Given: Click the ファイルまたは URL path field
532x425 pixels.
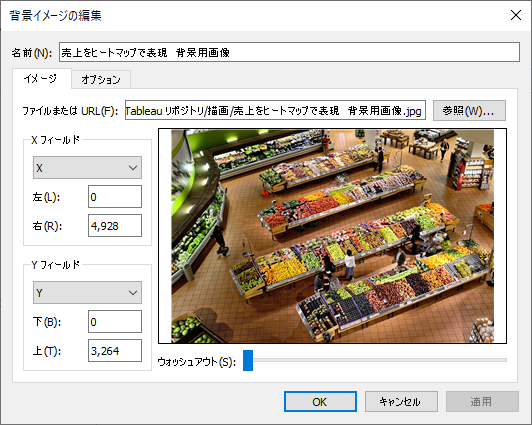Looking at the screenshot, I should [275, 110].
